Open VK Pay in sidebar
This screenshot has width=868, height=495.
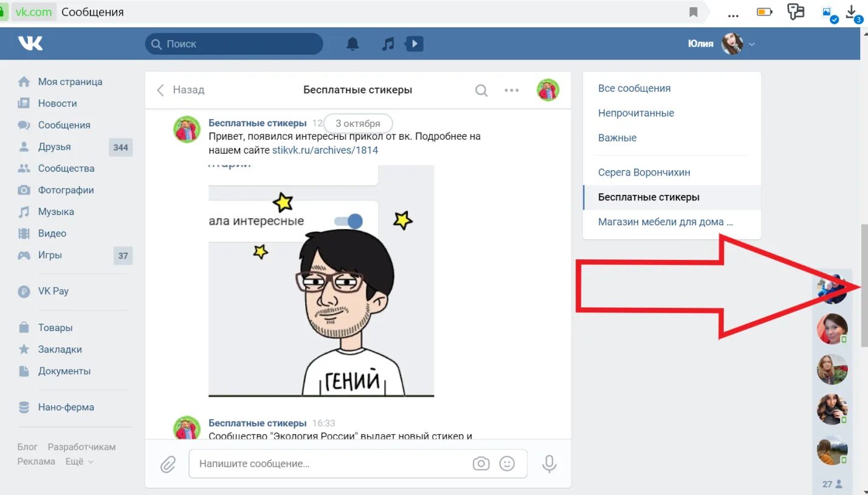coord(53,291)
